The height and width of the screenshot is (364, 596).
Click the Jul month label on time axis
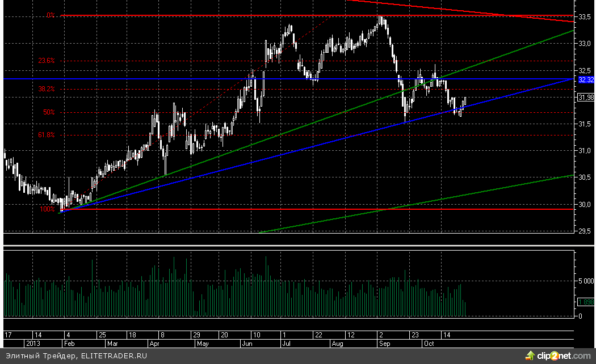[x=287, y=344]
